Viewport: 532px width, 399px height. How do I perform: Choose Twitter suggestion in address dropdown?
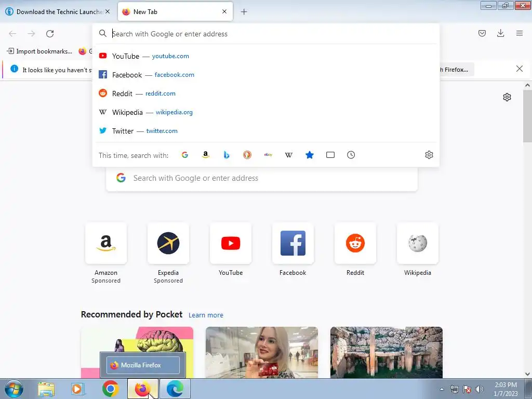point(265,130)
